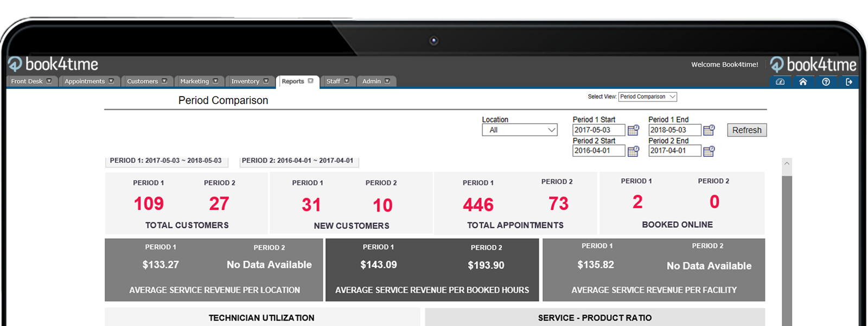
Task: Expand the Customers menu arrow
Action: click(164, 81)
